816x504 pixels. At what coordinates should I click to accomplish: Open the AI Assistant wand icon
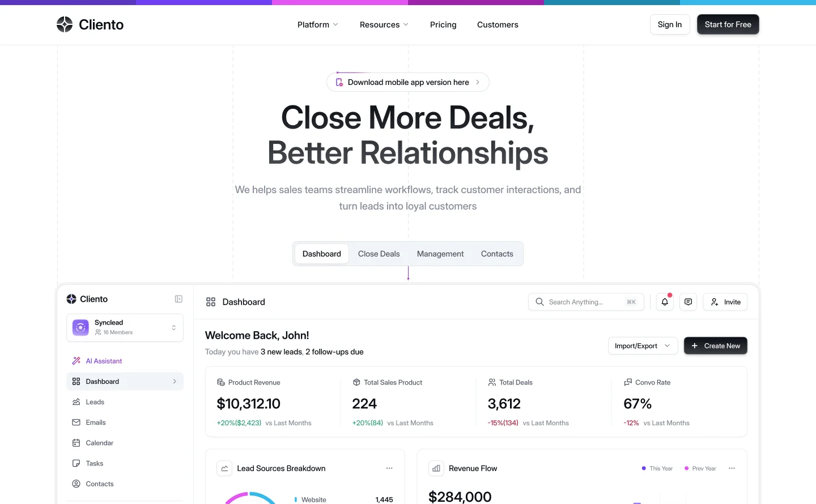pos(76,361)
